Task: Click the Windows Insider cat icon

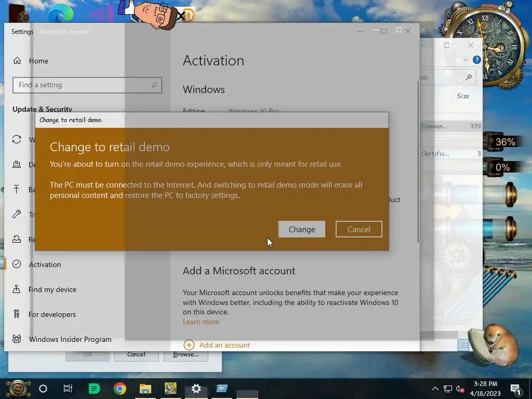Action: click(x=17, y=339)
